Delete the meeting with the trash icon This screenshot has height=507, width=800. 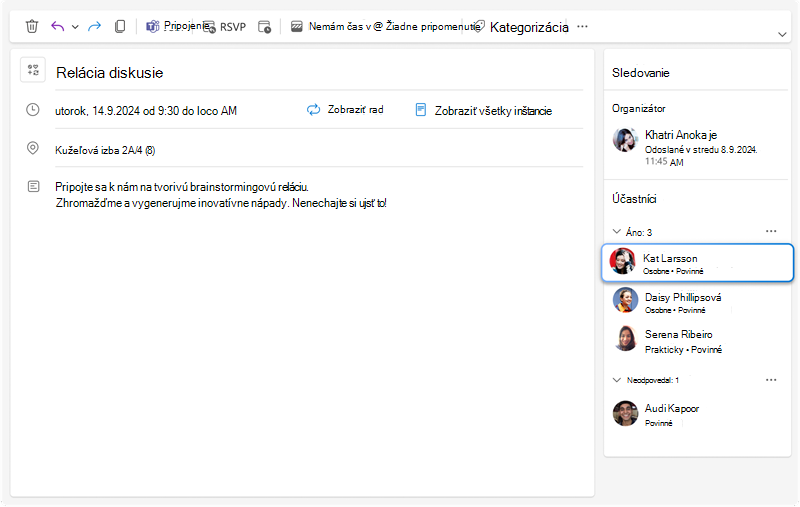tap(32, 27)
